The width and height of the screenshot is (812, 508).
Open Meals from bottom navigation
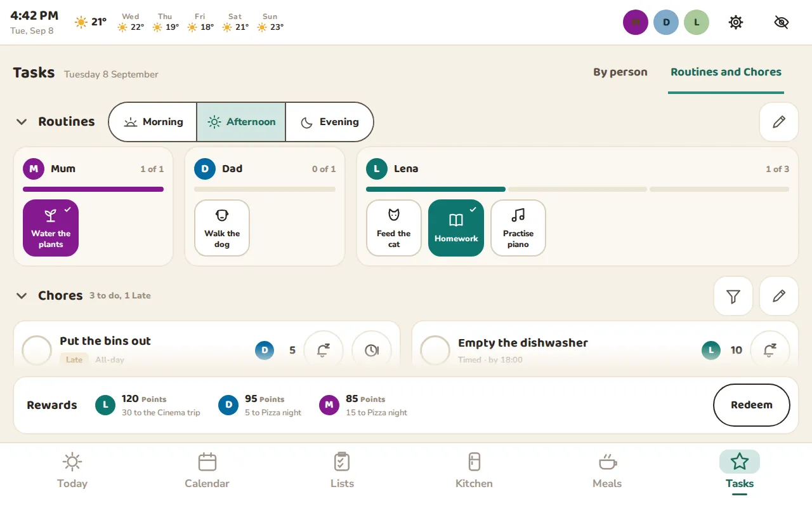tap(607, 471)
